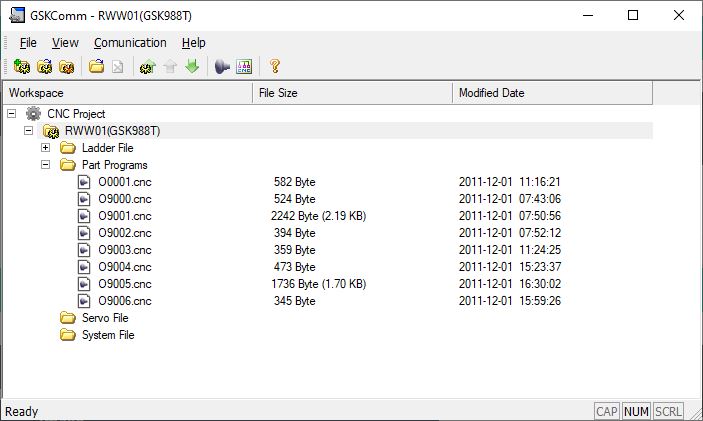
Task: Select the O9005.cnc file name
Action: pos(125,284)
